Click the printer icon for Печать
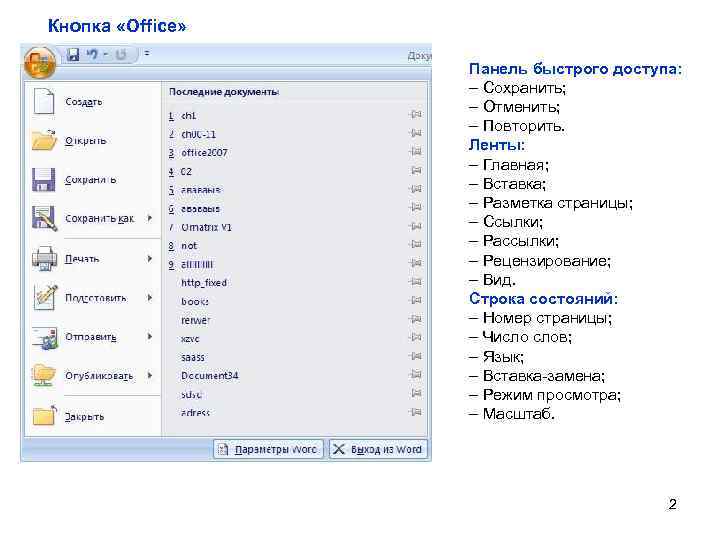The height and width of the screenshot is (540, 720). click(45, 259)
